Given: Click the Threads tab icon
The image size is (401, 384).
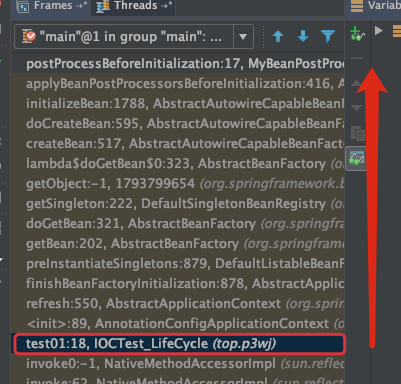Looking at the screenshot, I should tap(103, 7).
